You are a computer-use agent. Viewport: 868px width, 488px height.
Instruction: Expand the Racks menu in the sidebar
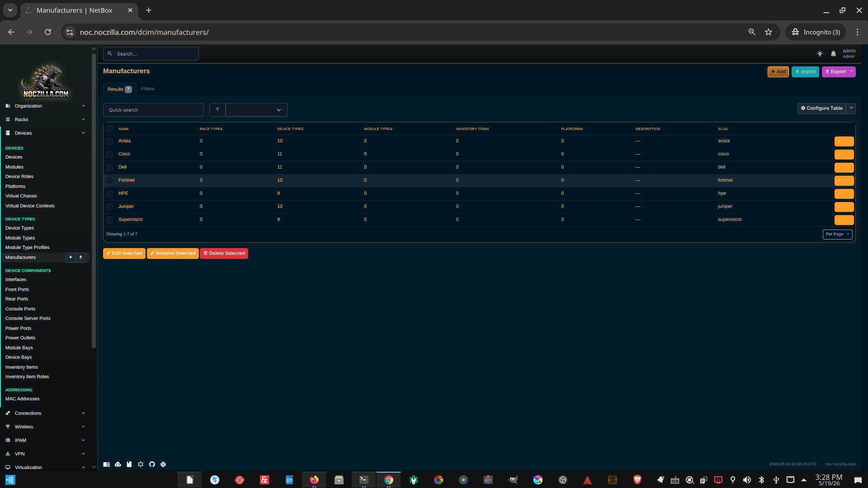[45, 120]
